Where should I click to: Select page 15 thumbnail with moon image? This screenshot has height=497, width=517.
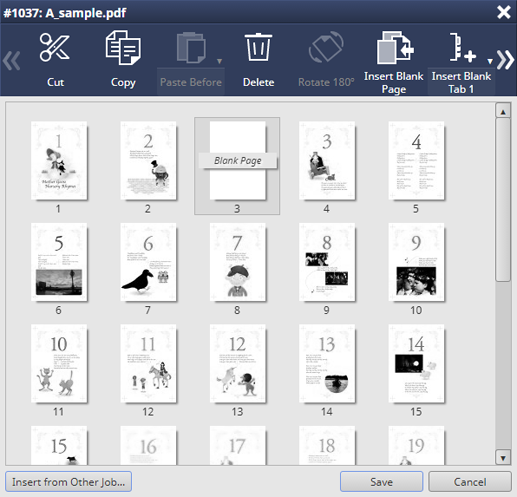pyautogui.click(x=416, y=364)
